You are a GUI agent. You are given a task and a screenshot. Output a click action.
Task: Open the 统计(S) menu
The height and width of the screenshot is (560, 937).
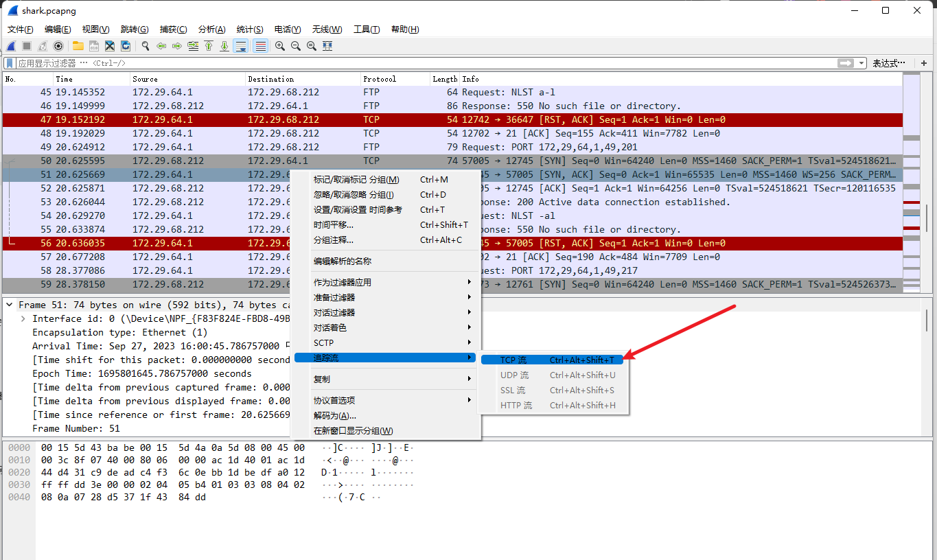point(250,30)
